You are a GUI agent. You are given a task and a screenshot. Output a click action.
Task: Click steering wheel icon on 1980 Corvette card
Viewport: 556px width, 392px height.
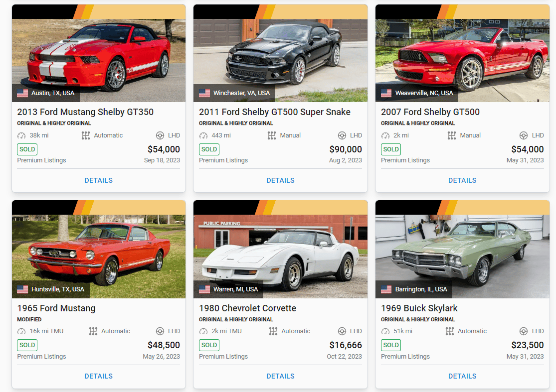(342, 331)
